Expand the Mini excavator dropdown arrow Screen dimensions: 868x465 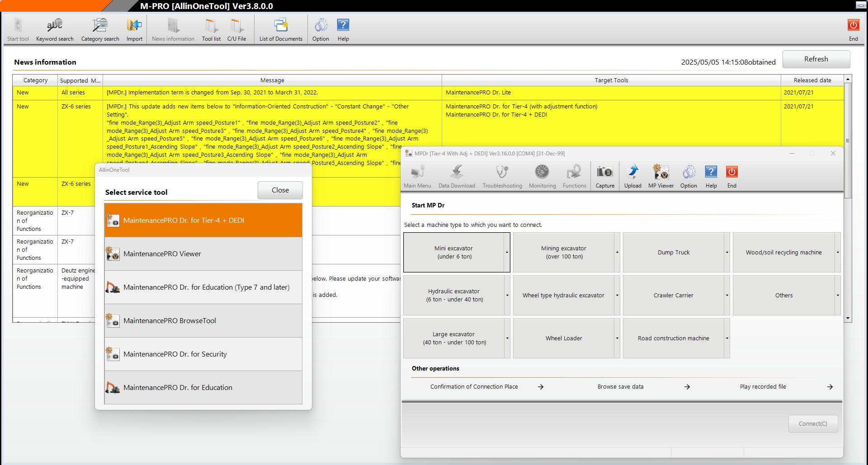[507, 253]
